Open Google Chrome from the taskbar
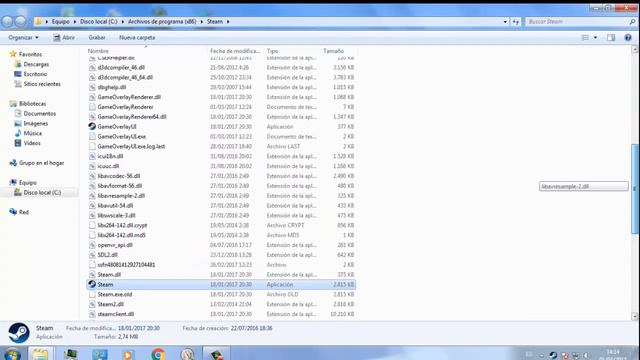640x360 pixels. click(x=158, y=354)
